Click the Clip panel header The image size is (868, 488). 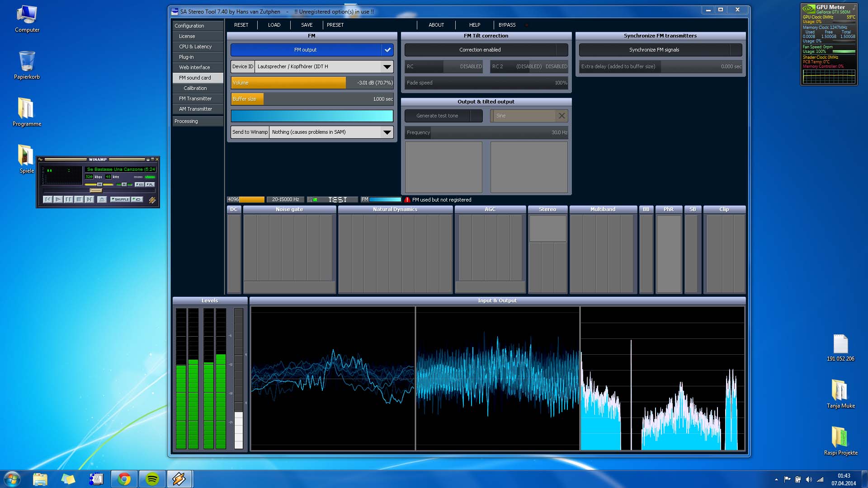724,209
